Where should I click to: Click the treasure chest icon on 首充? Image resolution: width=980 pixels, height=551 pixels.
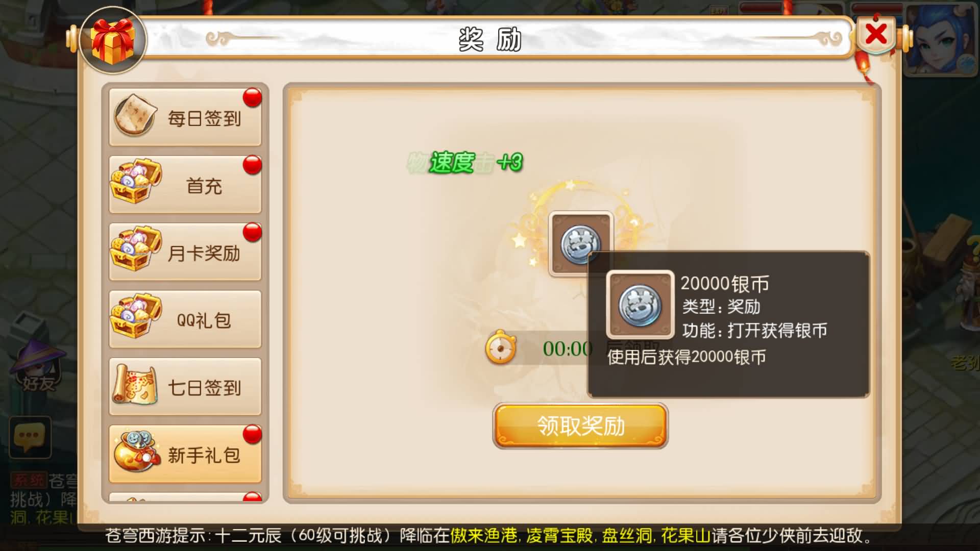[x=135, y=181]
